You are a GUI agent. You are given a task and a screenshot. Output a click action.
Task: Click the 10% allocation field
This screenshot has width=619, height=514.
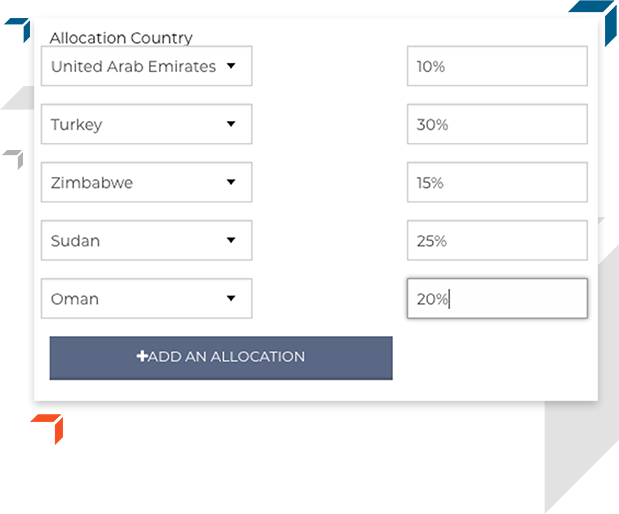pyautogui.click(x=497, y=66)
